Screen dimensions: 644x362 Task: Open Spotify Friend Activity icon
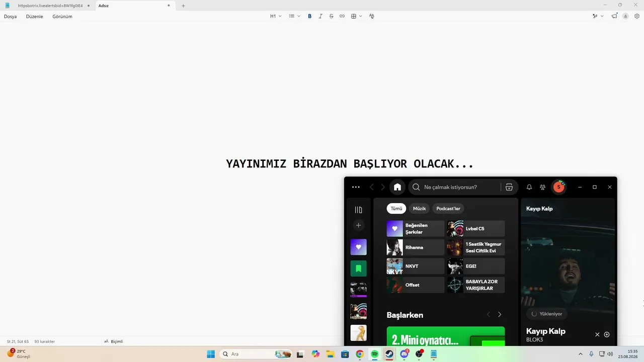pos(543,187)
